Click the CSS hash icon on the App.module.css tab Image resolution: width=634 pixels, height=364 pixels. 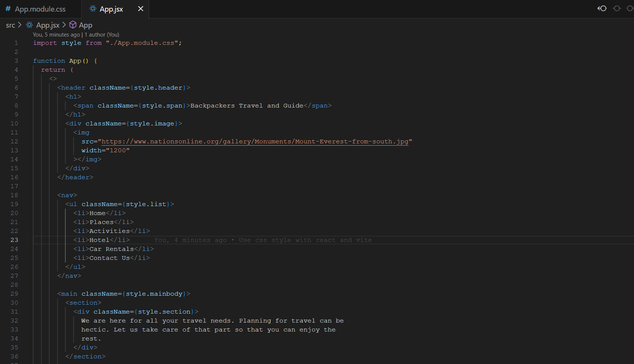click(x=7, y=9)
